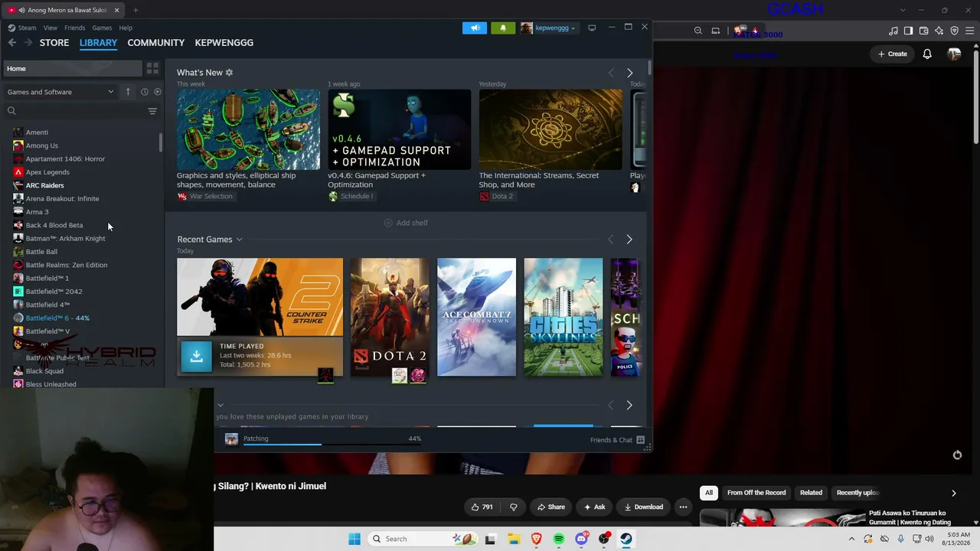Open browser main hamburger menu
Viewport: 980px width, 551px height.
point(970,31)
